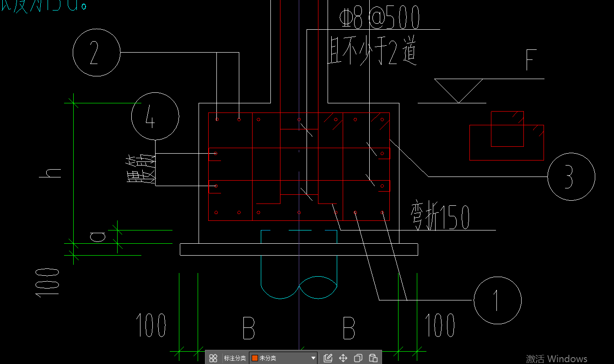Screen dimensions: 614x364
Task: Click the vertical dimension label h
Action: pyautogui.click(x=50, y=173)
